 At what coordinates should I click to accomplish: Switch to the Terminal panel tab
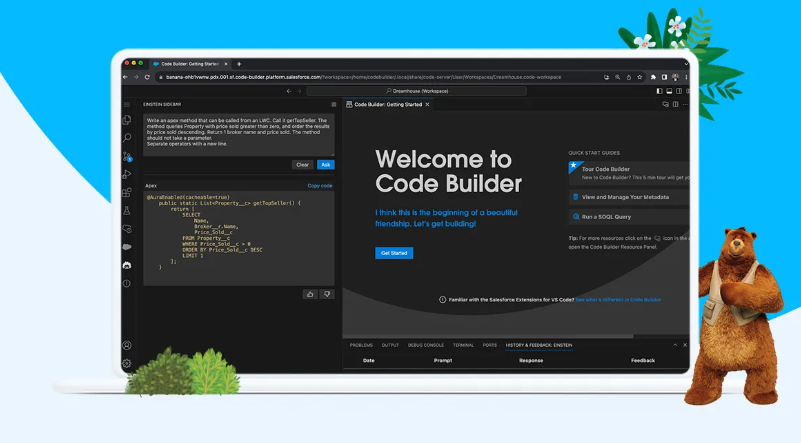(x=463, y=345)
